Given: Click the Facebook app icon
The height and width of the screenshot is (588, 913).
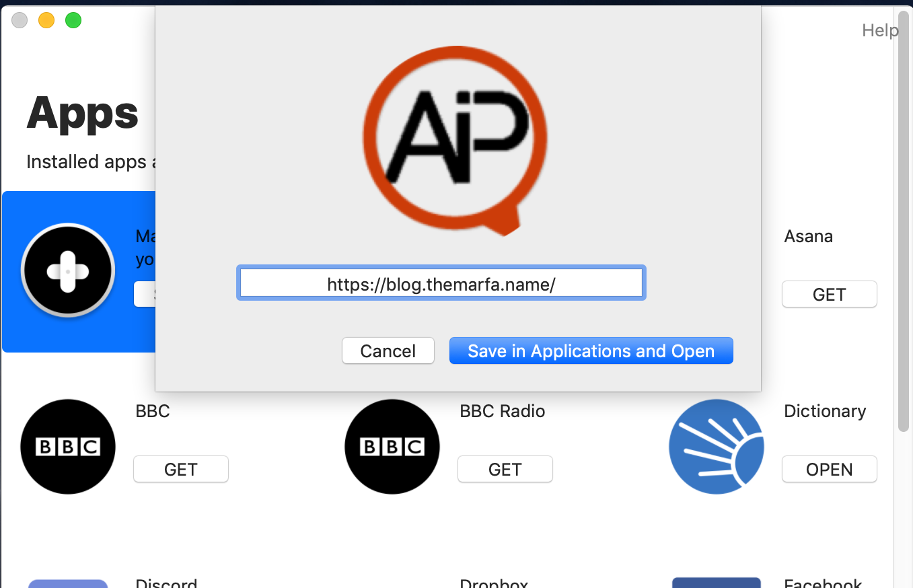Looking at the screenshot, I should (x=717, y=583).
